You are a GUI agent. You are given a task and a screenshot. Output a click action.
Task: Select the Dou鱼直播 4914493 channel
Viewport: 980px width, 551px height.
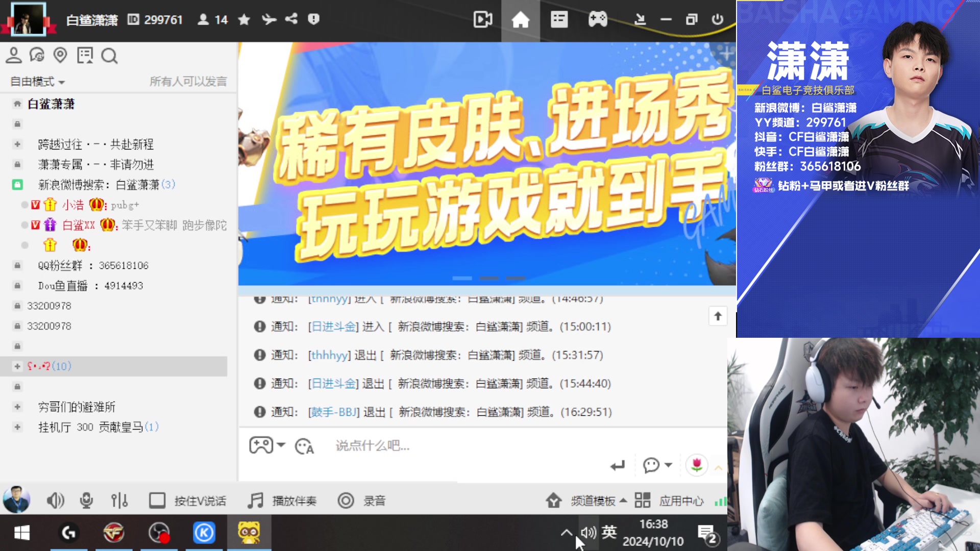pyautogui.click(x=90, y=286)
